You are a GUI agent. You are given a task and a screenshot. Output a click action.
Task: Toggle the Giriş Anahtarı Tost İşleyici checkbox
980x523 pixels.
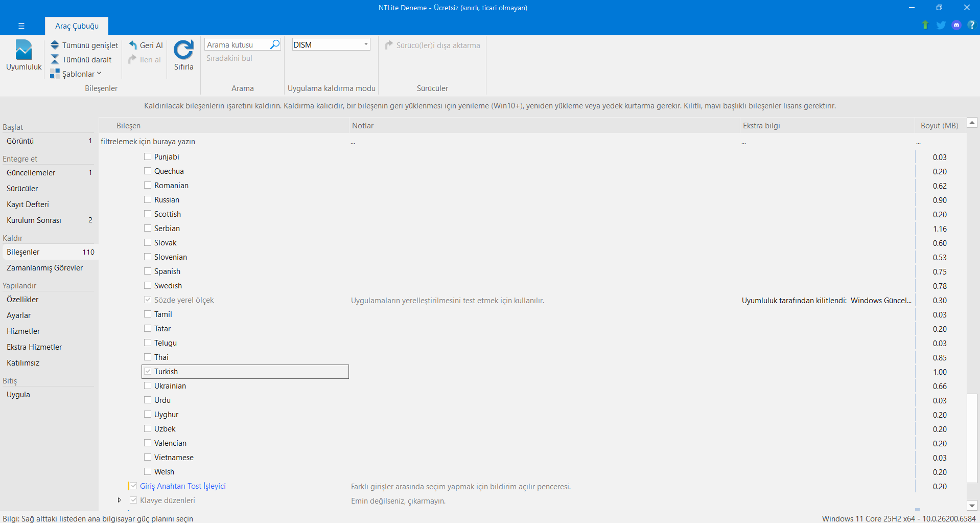point(133,486)
